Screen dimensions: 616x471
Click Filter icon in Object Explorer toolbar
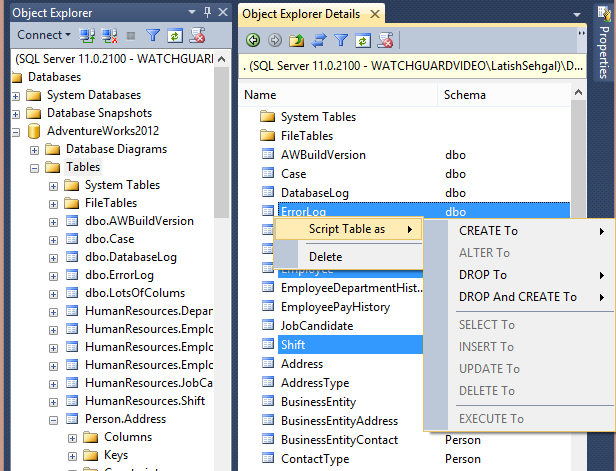point(153,36)
